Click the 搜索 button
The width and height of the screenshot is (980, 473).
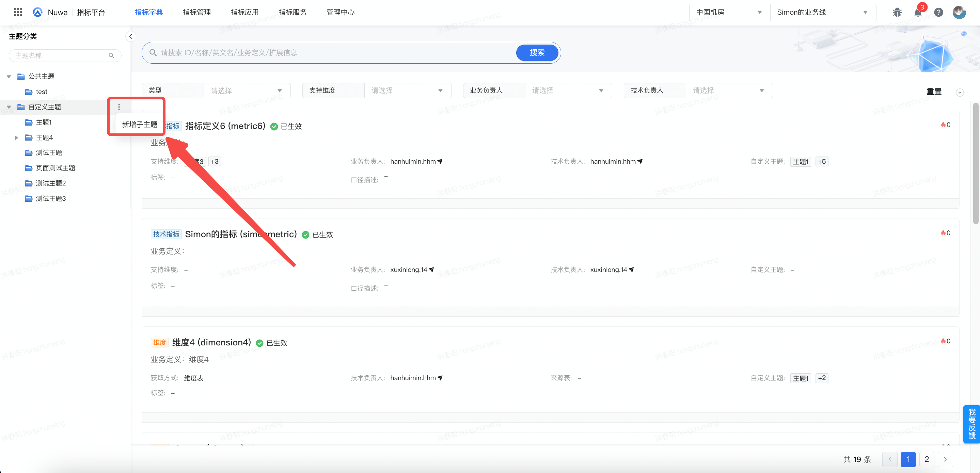tap(537, 52)
